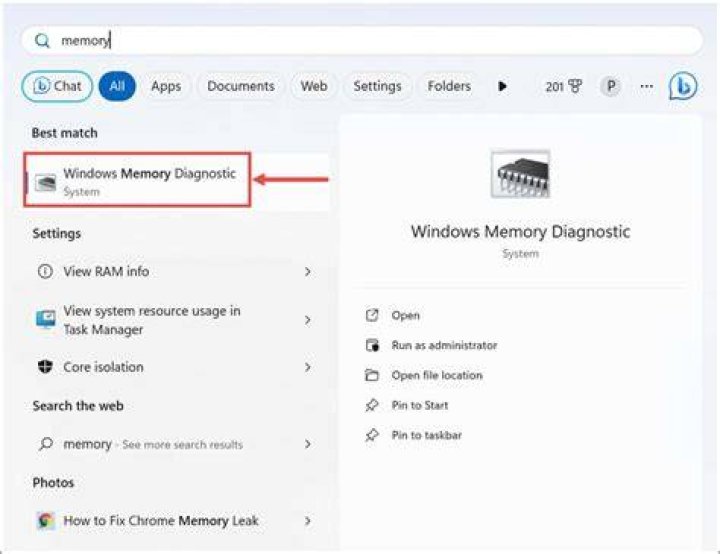The image size is (720, 554).
Task: Click the magnifier icon in search box
Action: point(42,41)
